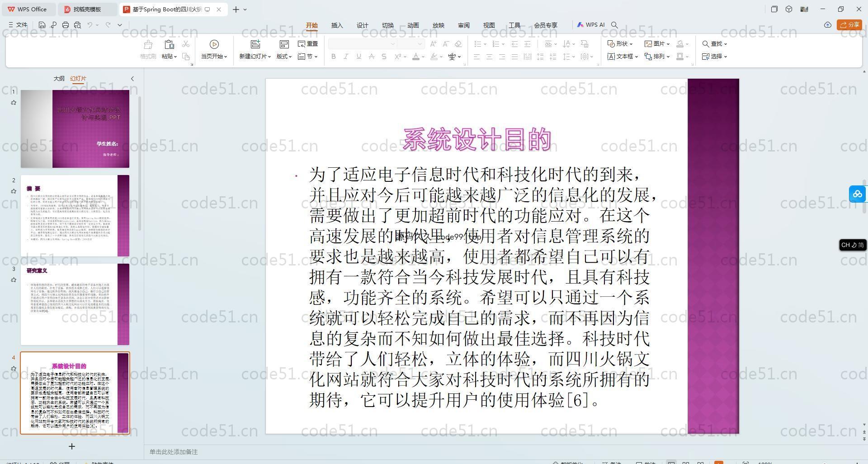Open the 查找 find dropdown
The image size is (868, 464).
pyautogui.click(x=714, y=44)
